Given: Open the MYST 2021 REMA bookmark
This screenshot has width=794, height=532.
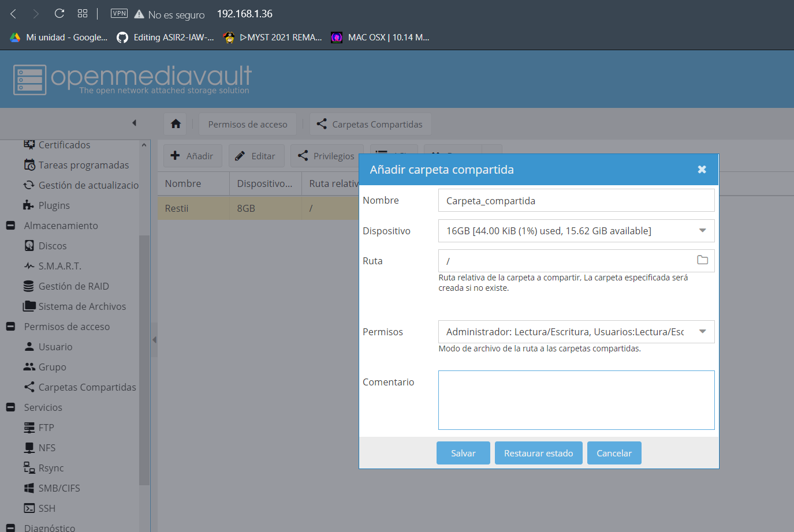Looking at the screenshot, I should 273,38.
